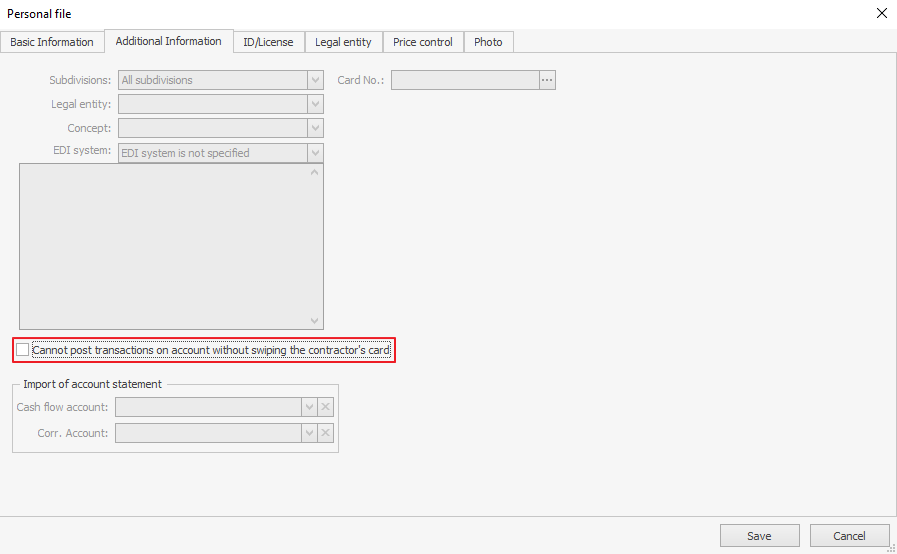The width and height of the screenshot is (897, 554).
Task: Switch to the Basic Information tab
Action: point(52,42)
